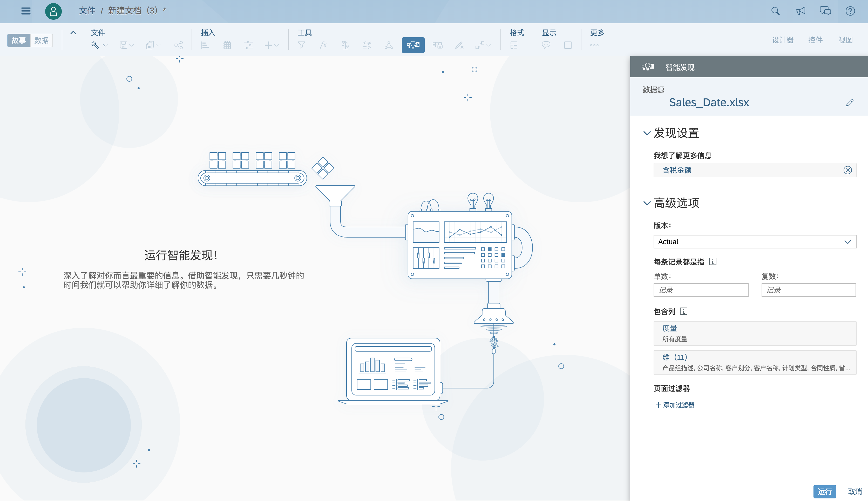
Task: Click the plus add widget icon
Action: [268, 45]
